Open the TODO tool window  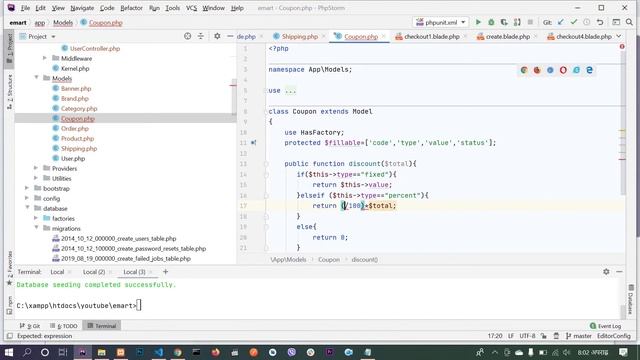pyautogui.click(x=64, y=326)
